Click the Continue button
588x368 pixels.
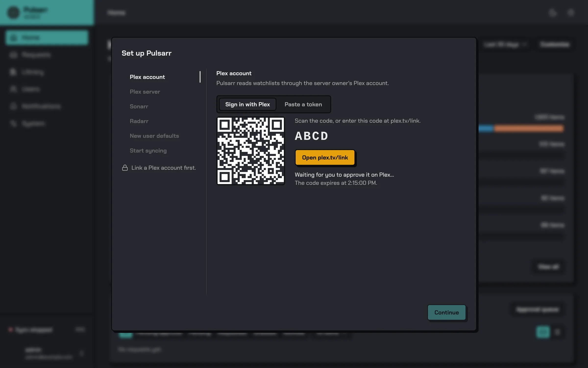tap(446, 312)
